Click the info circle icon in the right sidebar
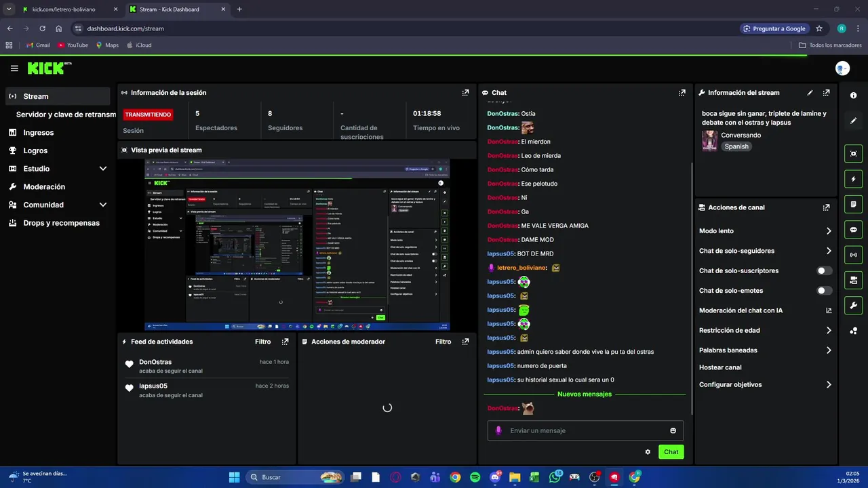 point(853,96)
